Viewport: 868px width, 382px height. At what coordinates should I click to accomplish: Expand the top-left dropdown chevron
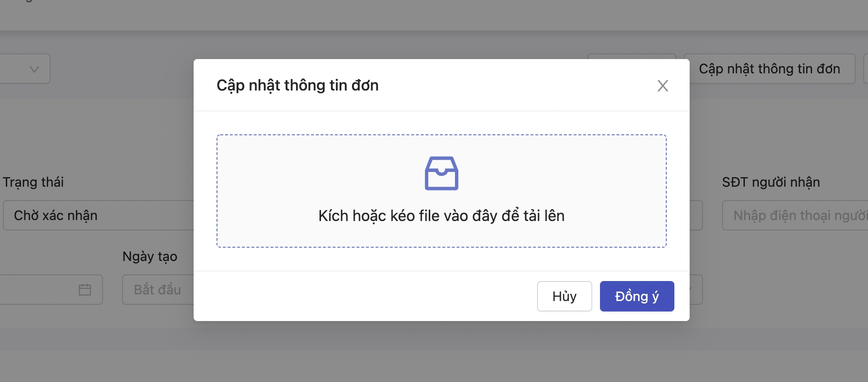coord(34,69)
